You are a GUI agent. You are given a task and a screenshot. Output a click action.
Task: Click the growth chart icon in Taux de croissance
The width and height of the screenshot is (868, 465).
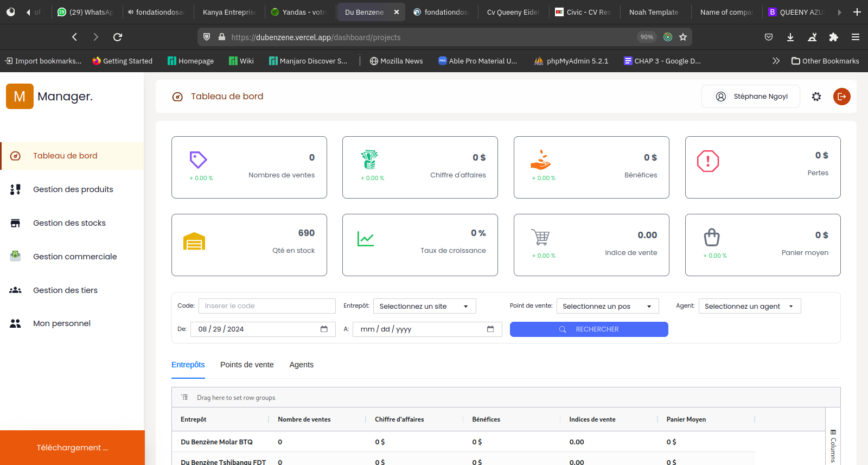click(x=366, y=239)
